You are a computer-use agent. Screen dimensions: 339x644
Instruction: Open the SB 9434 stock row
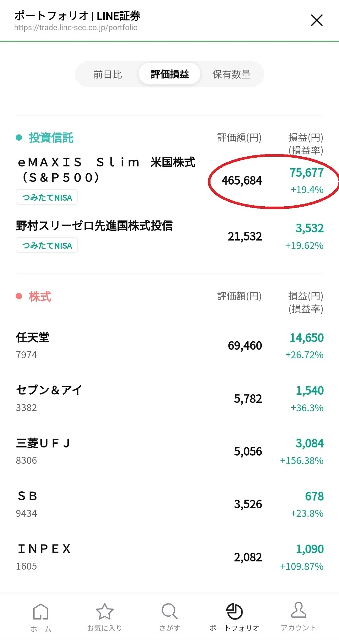click(170, 504)
